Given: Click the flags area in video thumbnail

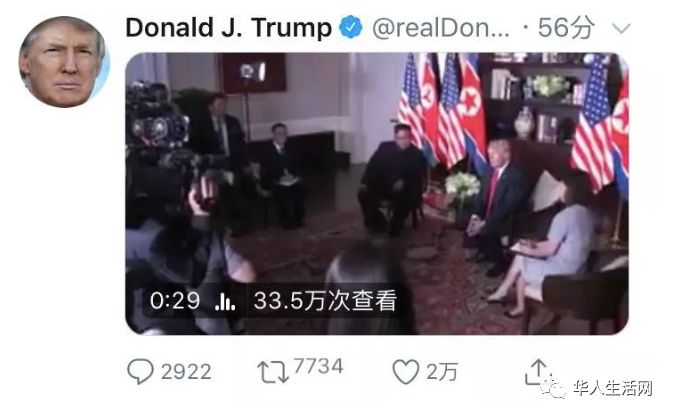Looking at the screenshot, I should pos(441,110).
